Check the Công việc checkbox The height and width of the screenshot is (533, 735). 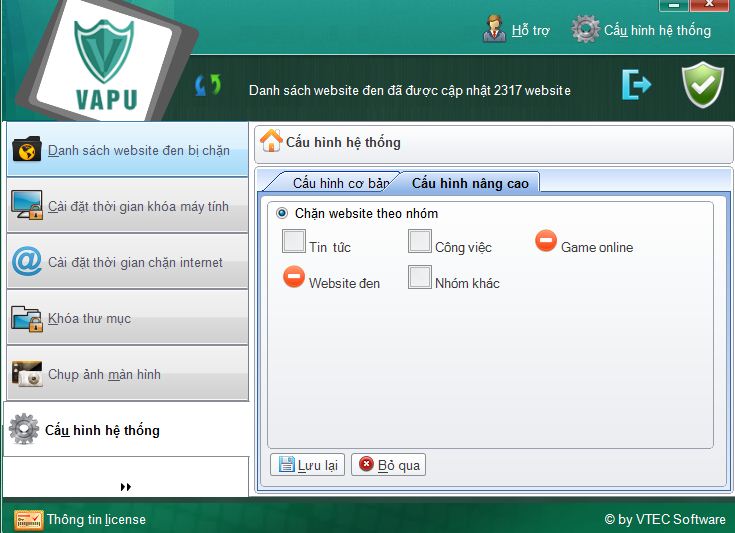click(x=420, y=241)
